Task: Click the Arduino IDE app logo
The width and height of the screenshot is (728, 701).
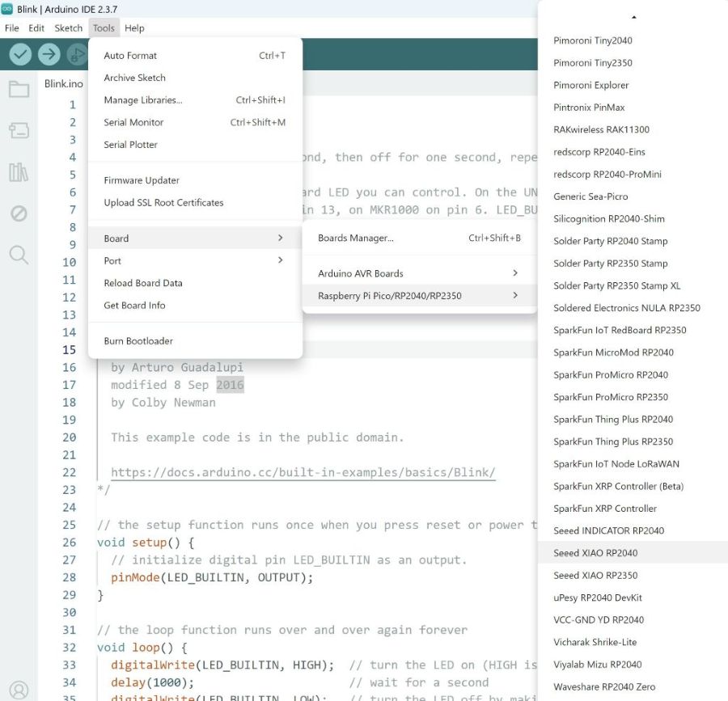Action: 7,9
